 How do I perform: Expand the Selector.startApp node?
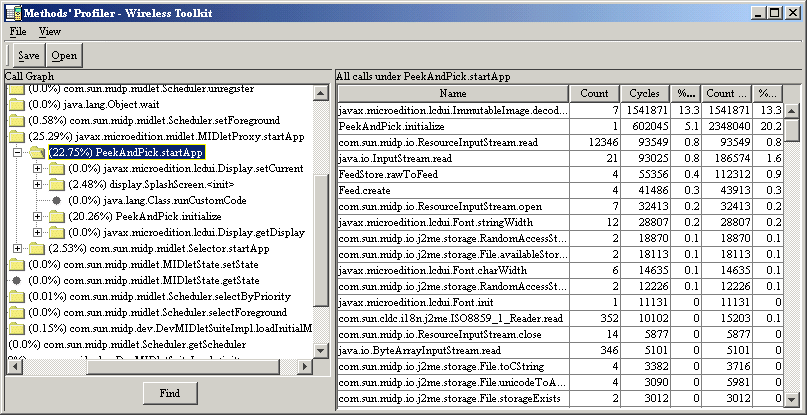17,248
